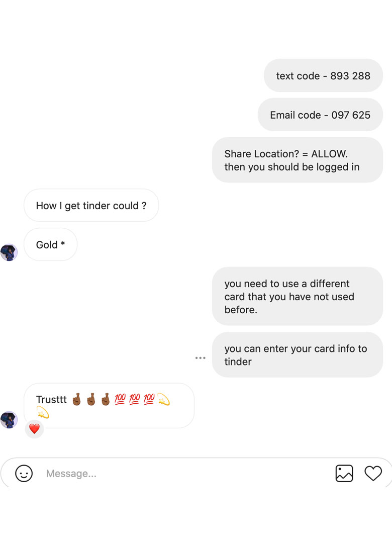Click the red heart reaction under Trusttt
392x543 pixels.
[x=34, y=429]
